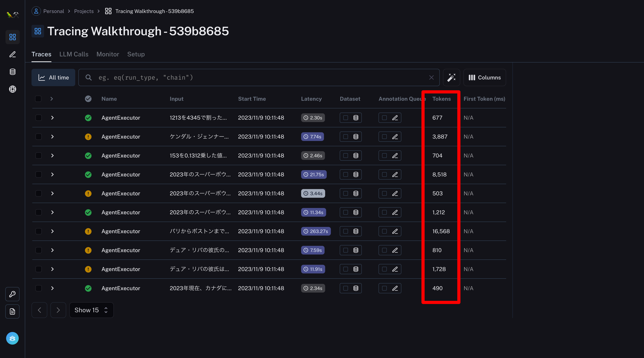Select the row checkbox for 677-token trace
The image size is (644, 358).
pos(38,117)
